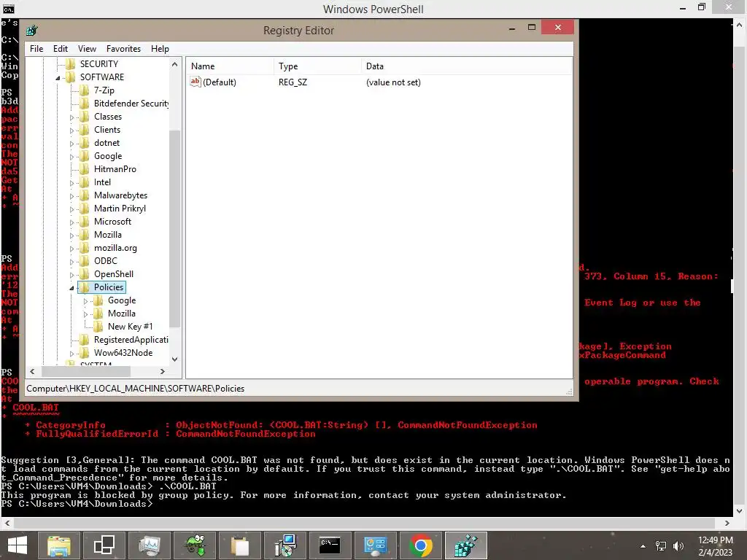Maximize the Registry Editor window

pyautogui.click(x=532, y=28)
